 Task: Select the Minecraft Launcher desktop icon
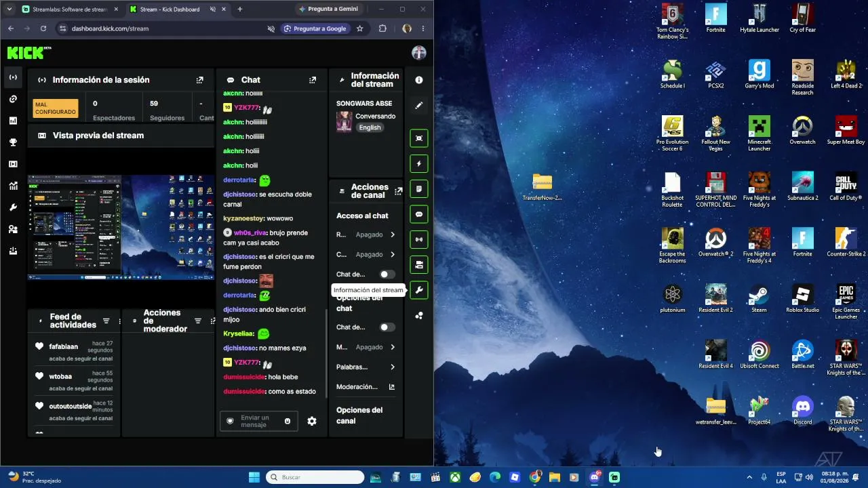[759, 134]
